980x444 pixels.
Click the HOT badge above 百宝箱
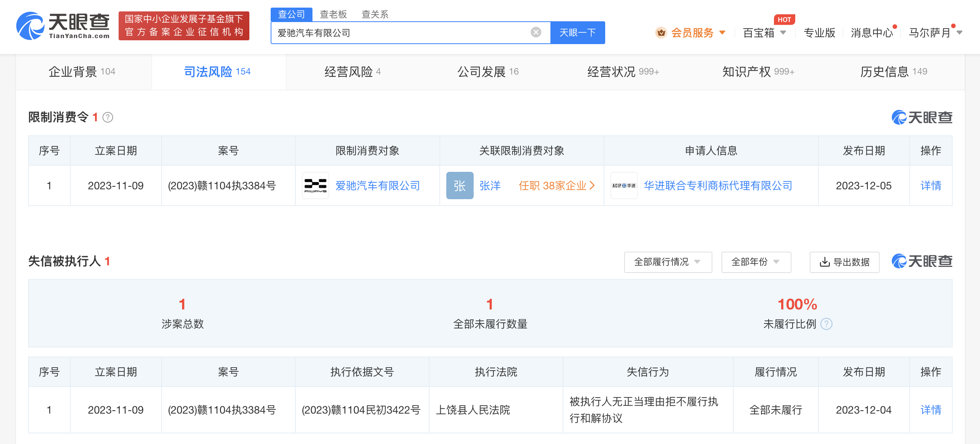(x=784, y=19)
